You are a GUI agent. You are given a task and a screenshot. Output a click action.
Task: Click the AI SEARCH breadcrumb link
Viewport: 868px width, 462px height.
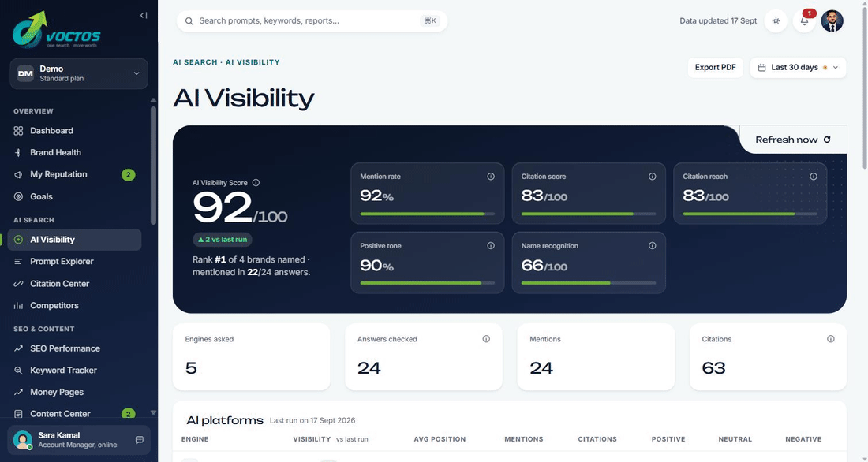coord(195,62)
